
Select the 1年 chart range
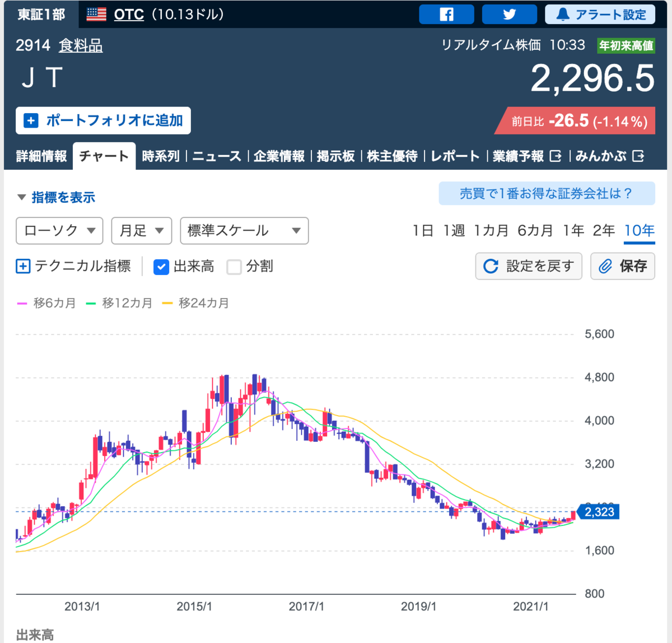tap(573, 231)
